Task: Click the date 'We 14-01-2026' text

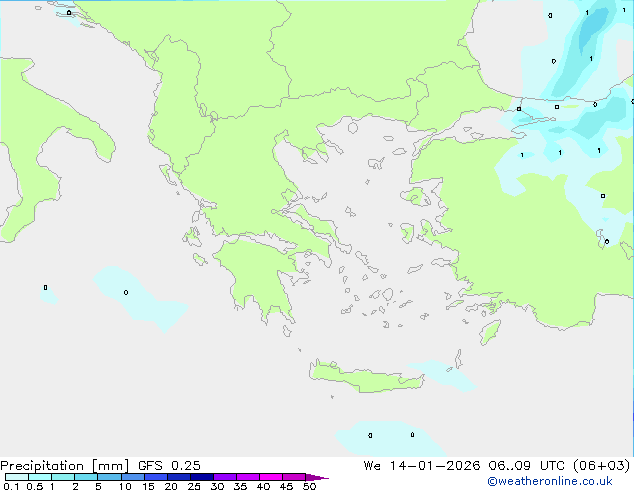Action: point(422,466)
